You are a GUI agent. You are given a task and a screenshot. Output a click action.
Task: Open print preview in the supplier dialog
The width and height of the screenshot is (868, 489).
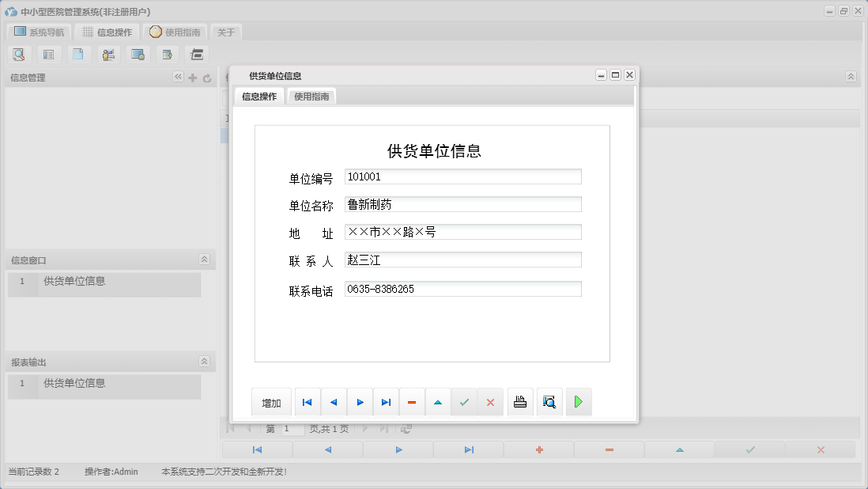click(x=549, y=402)
